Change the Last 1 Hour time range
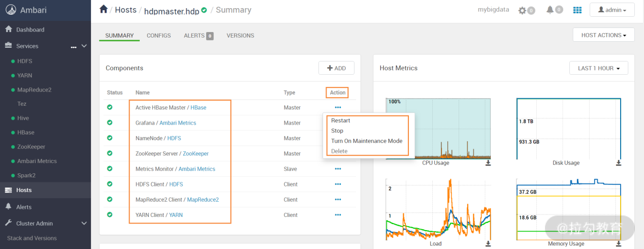The image size is (644, 249). [599, 68]
